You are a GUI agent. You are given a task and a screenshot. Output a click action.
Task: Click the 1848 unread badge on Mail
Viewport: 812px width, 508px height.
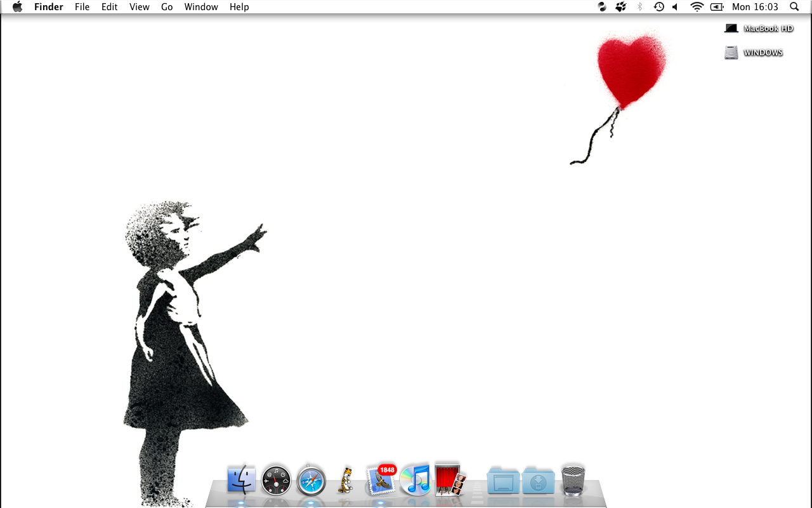[387, 470]
